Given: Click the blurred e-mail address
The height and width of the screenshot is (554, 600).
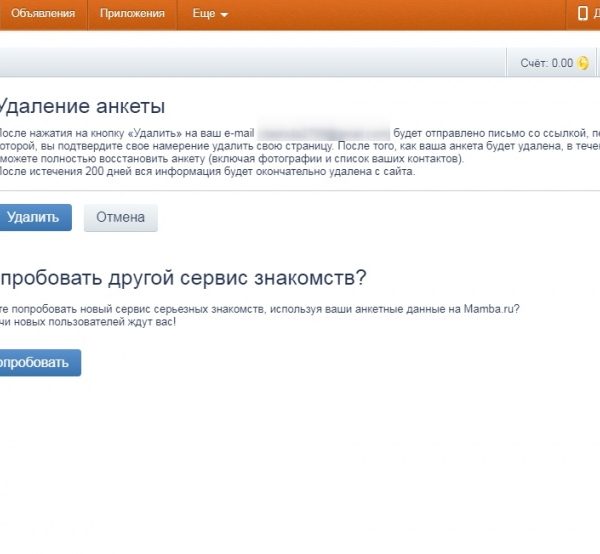Looking at the screenshot, I should (x=324, y=133).
